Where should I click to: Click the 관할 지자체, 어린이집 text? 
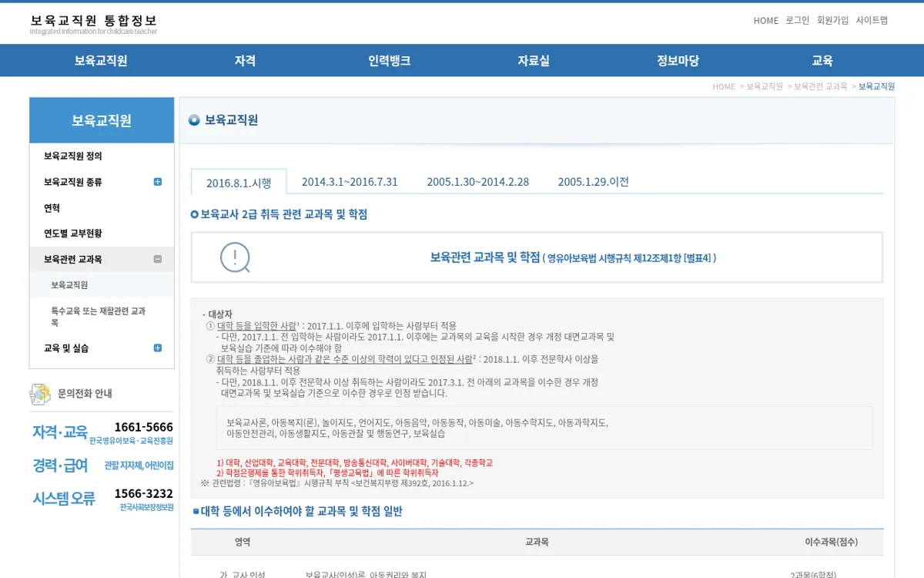pyautogui.click(x=139, y=465)
